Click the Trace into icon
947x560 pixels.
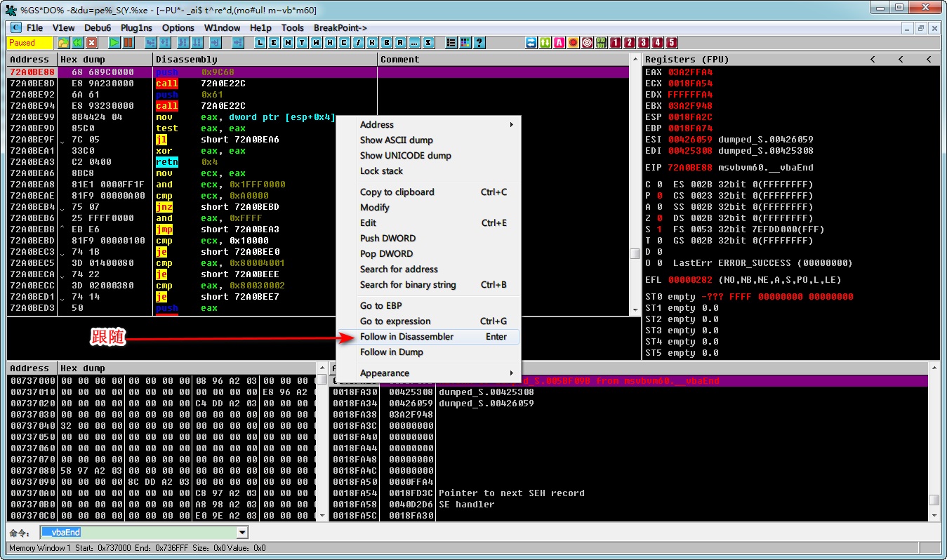(184, 43)
